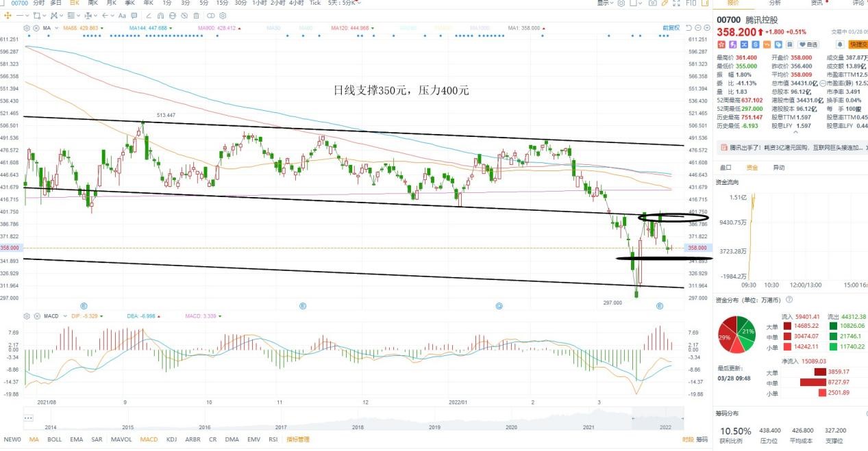Switch to the 15分 timeframe
Viewport: 868px width, 451px height.
(222, 3)
